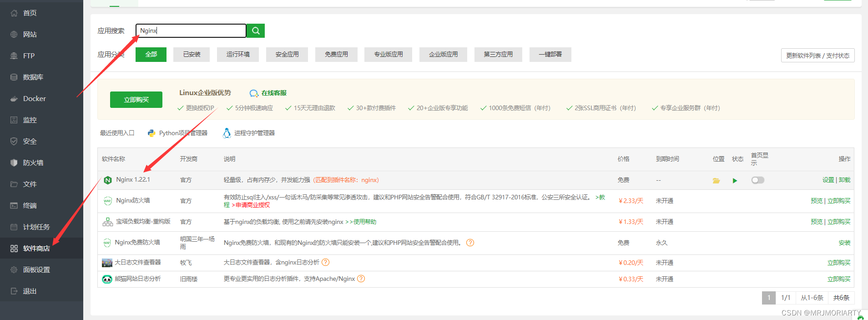Open the >申请商业授权 link
This screenshot has width=868, height=320.
point(251,205)
